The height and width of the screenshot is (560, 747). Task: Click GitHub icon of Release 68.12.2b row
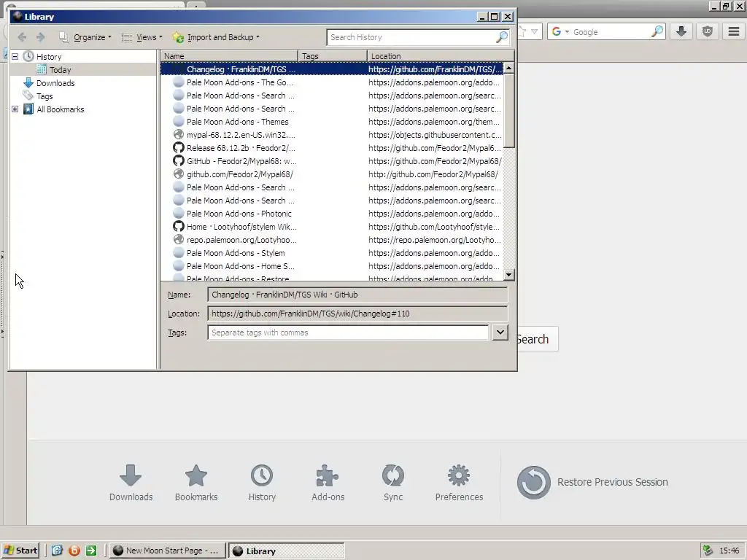point(179,147)
